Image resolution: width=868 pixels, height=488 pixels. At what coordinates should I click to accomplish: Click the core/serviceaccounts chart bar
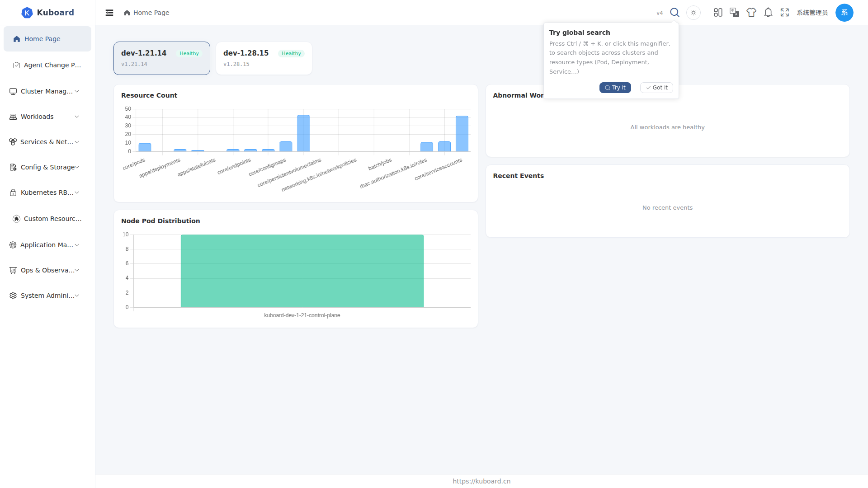[x=462, y=134]
